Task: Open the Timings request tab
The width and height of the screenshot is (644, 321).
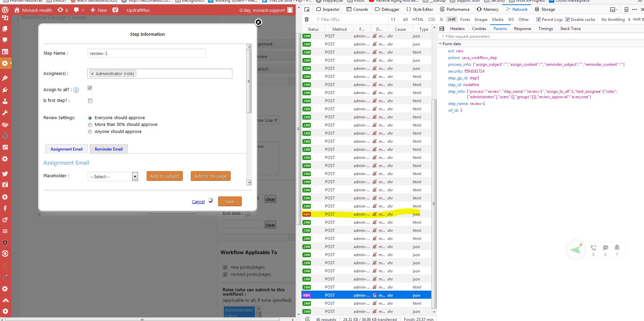Action: (x=546, y=29)
